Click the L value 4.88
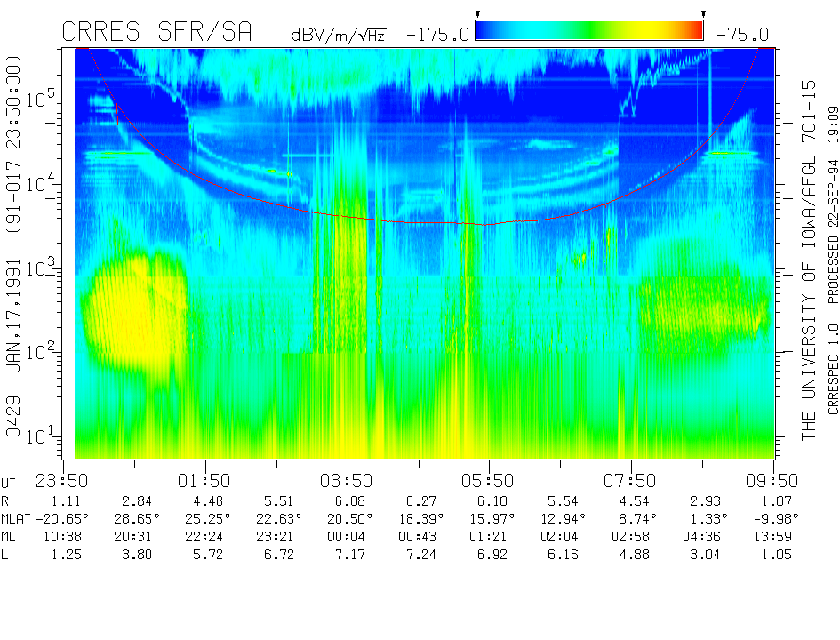Screen dimensions: 840x640 635,555
